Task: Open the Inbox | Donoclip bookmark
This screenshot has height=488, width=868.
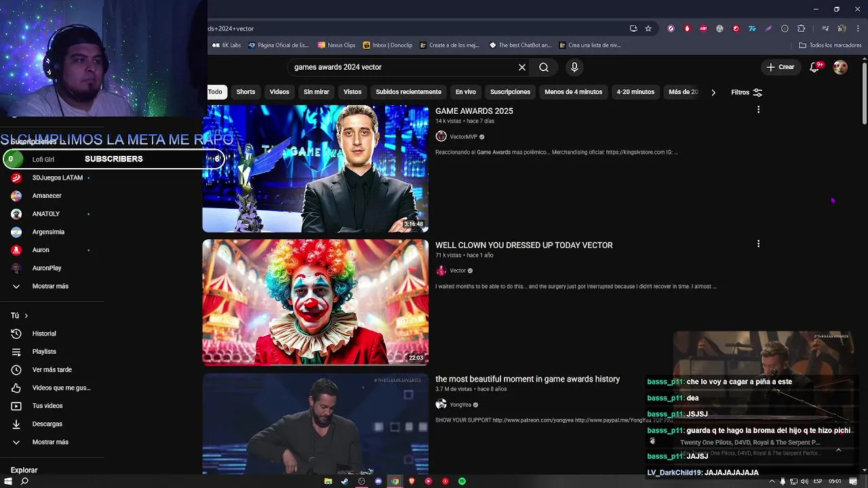Action: pos(387,45)
